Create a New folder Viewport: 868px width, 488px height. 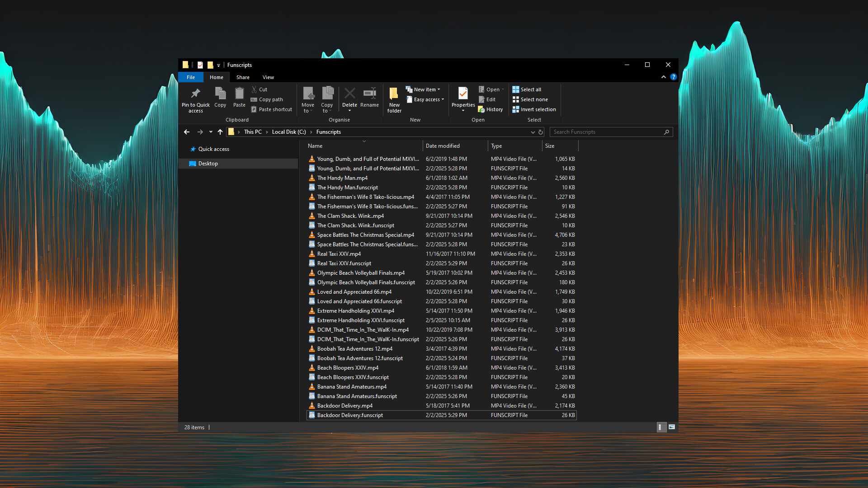coord(394,99)
